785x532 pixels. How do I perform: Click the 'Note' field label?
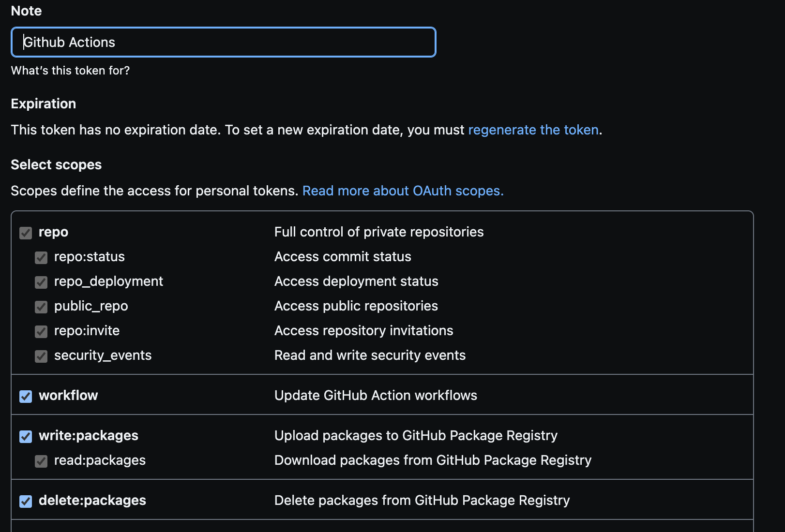26,11
